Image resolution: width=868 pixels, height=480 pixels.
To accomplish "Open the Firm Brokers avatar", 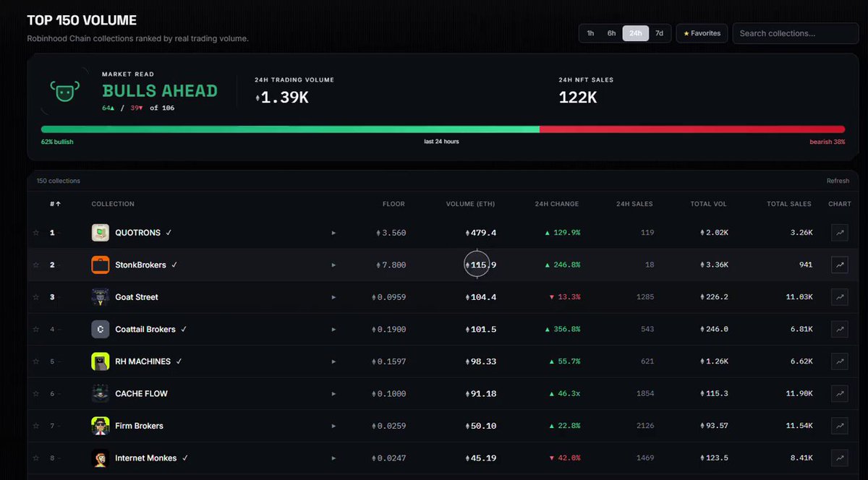I will [101, 426].
